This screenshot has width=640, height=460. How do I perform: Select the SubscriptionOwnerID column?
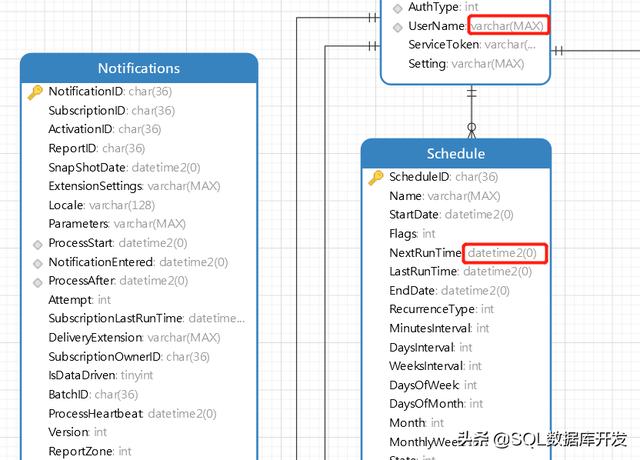129,357
